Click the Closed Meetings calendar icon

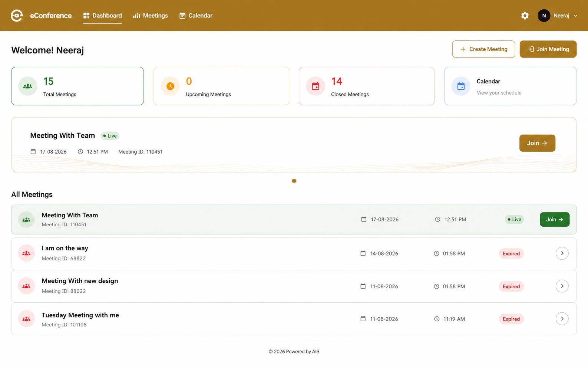click(x=316, y=86)
